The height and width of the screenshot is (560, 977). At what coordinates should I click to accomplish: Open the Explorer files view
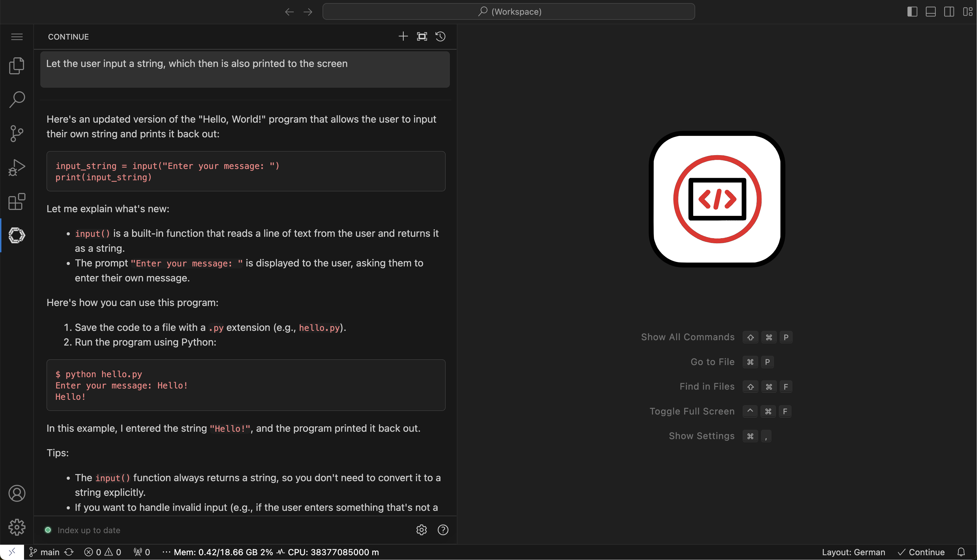17,66
